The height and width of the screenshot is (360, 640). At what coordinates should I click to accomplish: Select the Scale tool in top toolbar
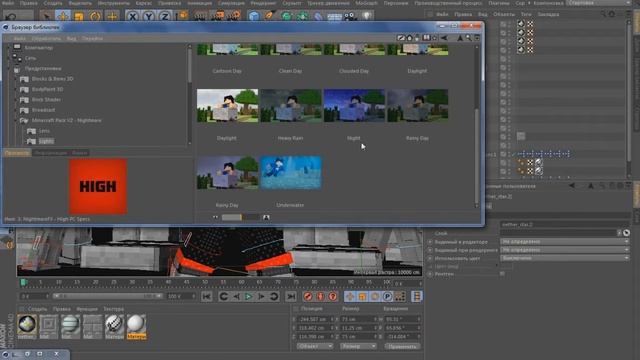coord(79,16)
